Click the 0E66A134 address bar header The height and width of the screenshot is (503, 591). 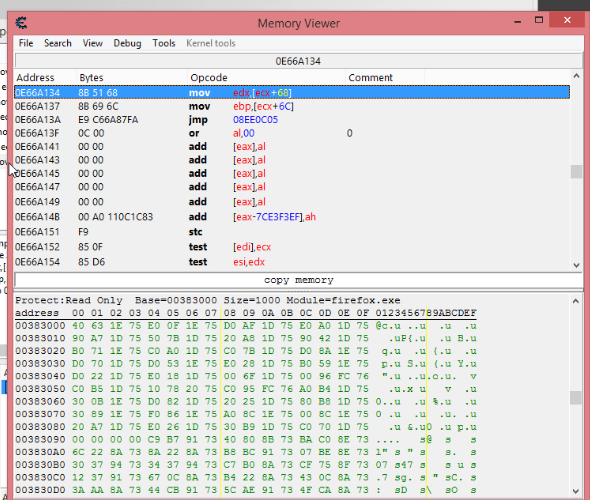[298, 61]
